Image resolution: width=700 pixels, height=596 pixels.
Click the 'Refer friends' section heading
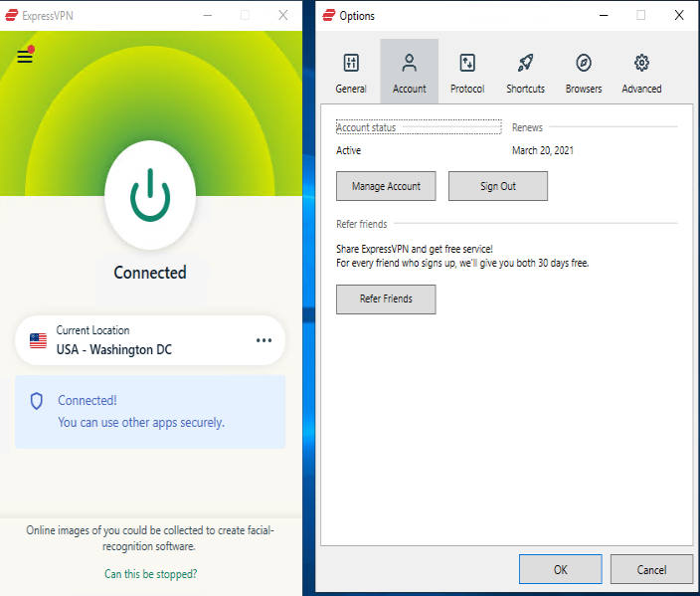click(362, 224)
